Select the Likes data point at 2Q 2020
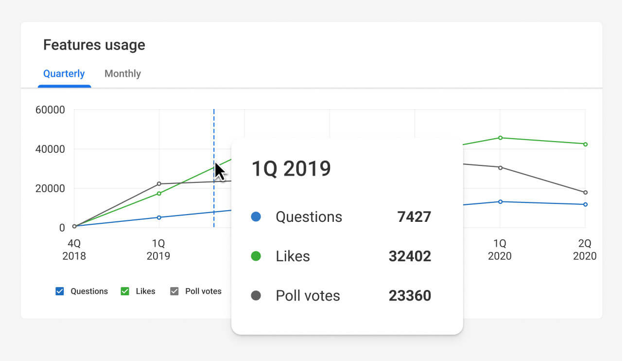Image resolution: width=644 pixels, height=361 pixels. pos(585,144)
